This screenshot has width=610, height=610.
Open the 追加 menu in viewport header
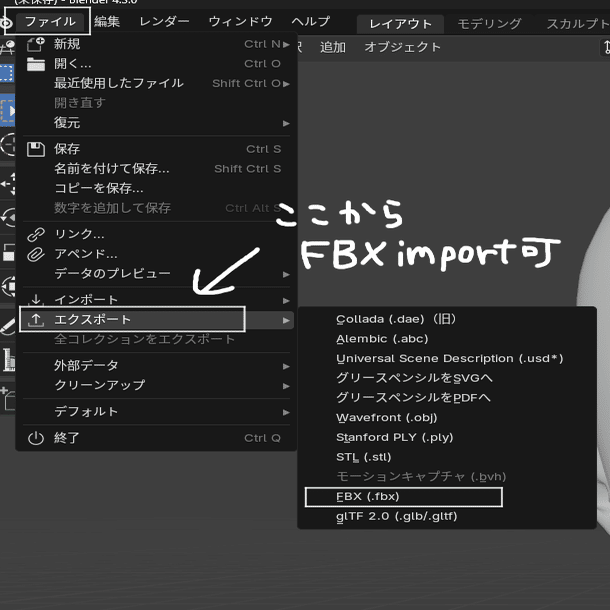(x=333, y=47)
